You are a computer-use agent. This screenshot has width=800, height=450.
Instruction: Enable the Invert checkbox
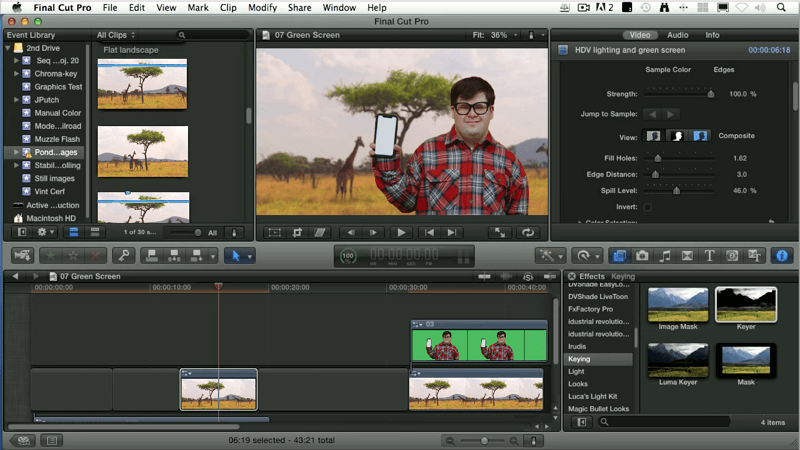tap(647, 207)
